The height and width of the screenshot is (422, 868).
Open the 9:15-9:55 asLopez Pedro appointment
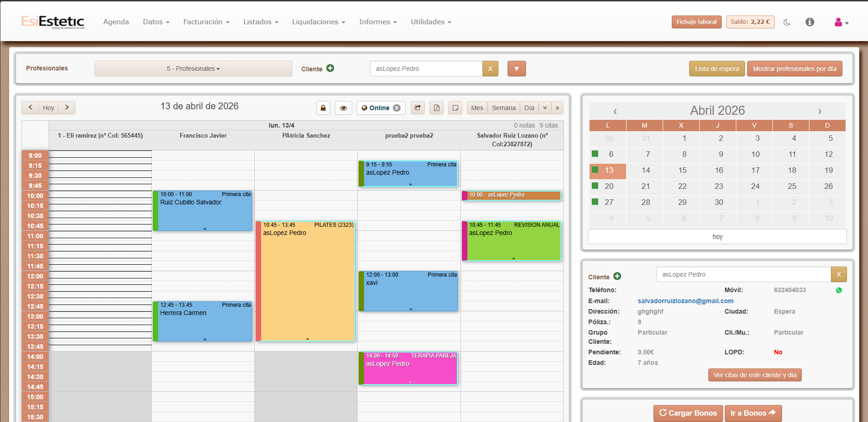coord(408,174)
